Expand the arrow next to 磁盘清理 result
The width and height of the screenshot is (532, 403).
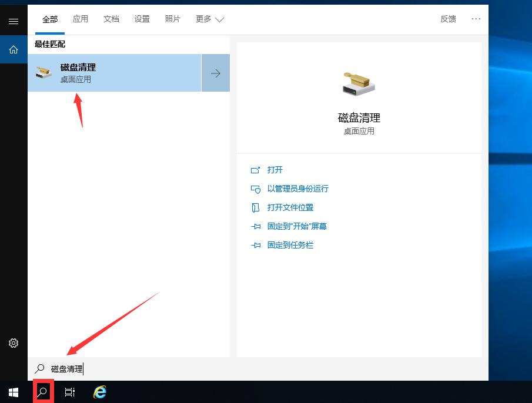coord(215,72)
